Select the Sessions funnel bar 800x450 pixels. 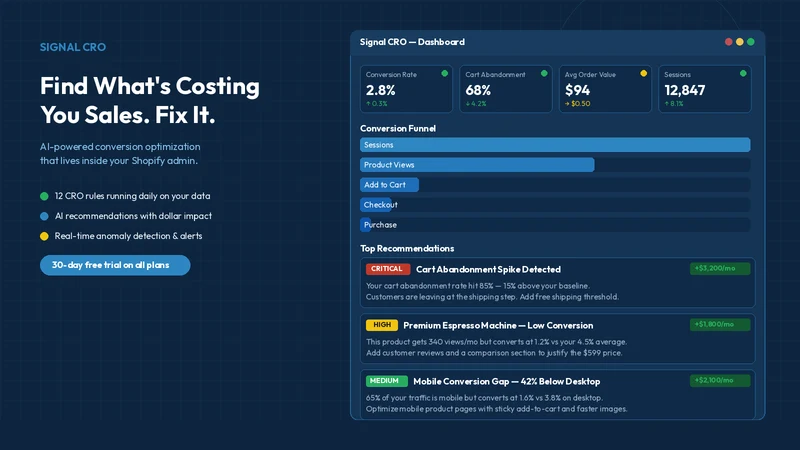coord(555,145)
